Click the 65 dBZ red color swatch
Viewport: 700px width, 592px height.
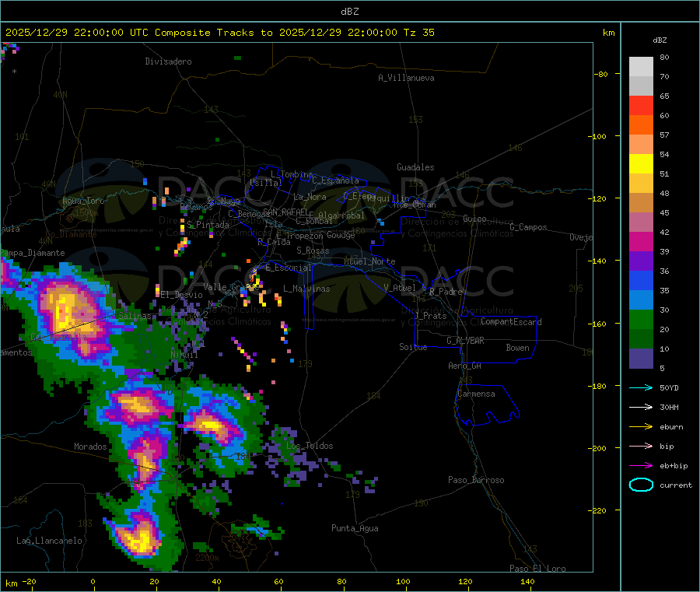click(641, 105)
